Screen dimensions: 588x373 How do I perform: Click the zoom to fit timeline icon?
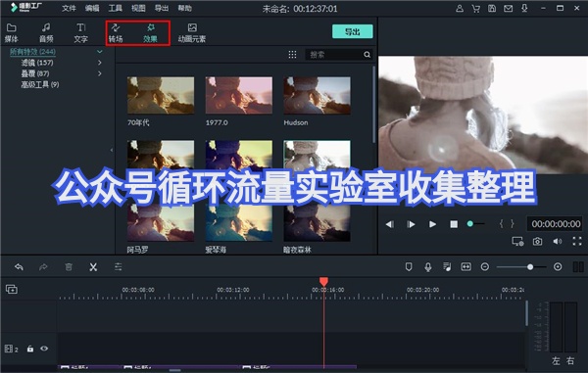point(466,266)
